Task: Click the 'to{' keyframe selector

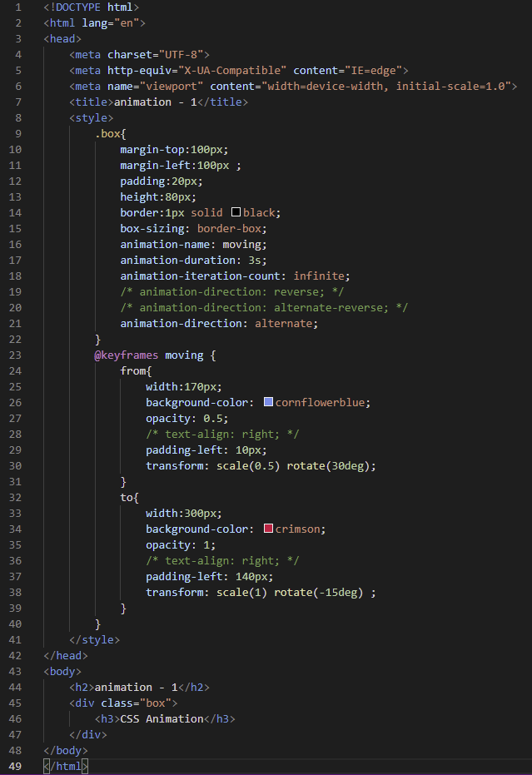Action: pos(130,497)
